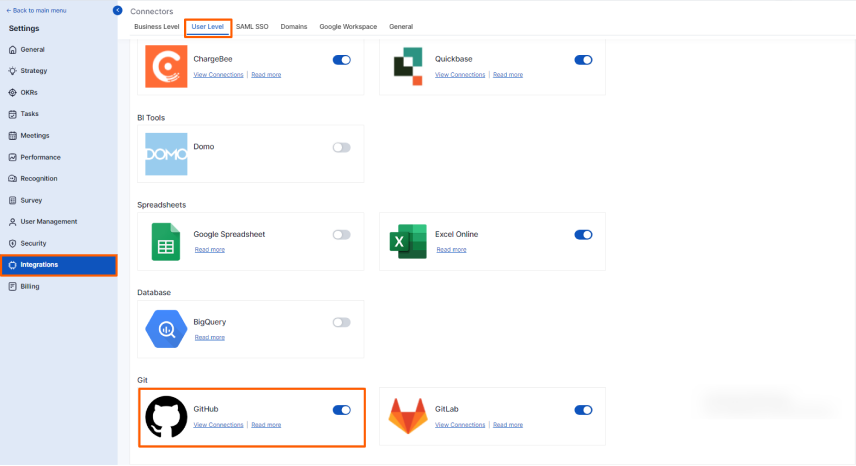Click the Performance chart icon
856x466 pixels.
pyautogui.click(x=13, y=157)
